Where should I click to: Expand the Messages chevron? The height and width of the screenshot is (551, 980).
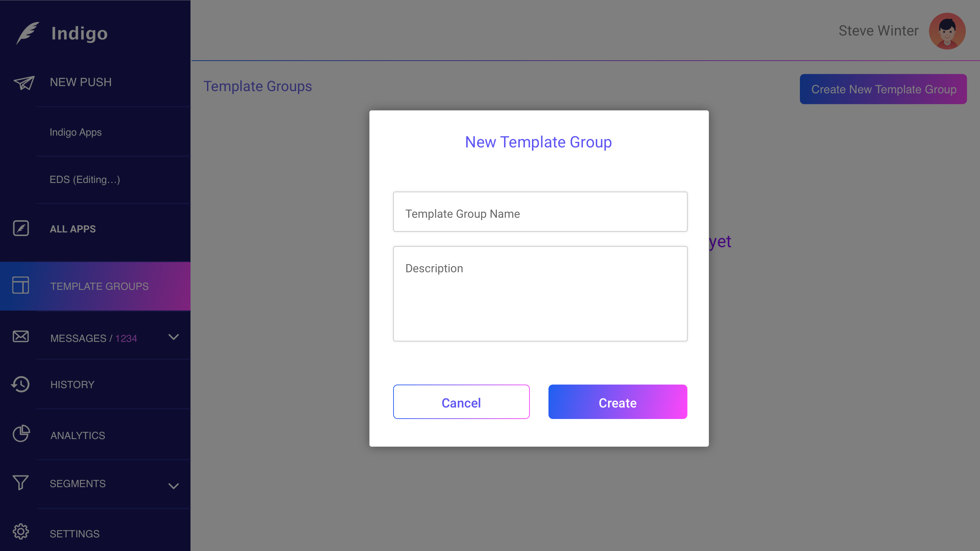click(174, 337)
